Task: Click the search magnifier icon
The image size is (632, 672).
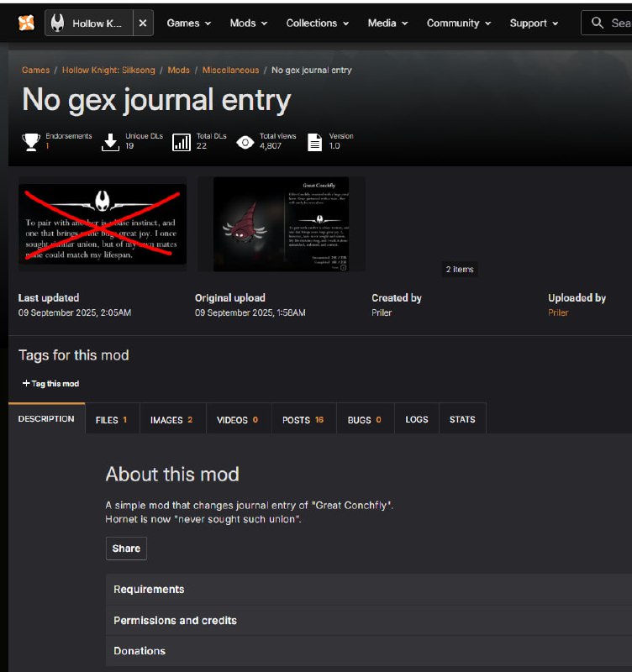Action: click(598, 23)
